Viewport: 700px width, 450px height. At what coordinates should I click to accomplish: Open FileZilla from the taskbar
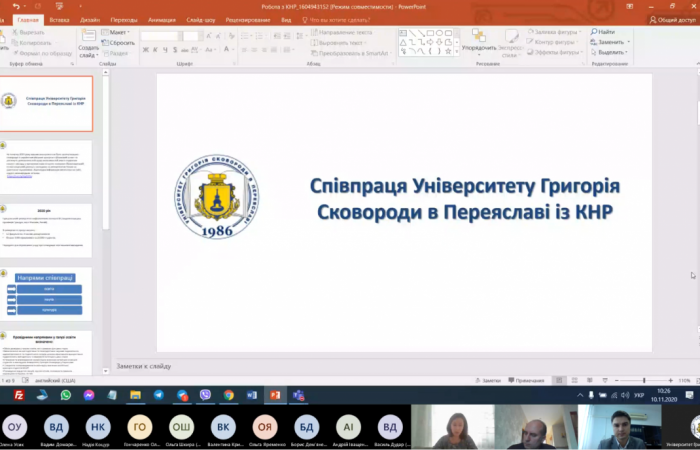pos(19,395)
